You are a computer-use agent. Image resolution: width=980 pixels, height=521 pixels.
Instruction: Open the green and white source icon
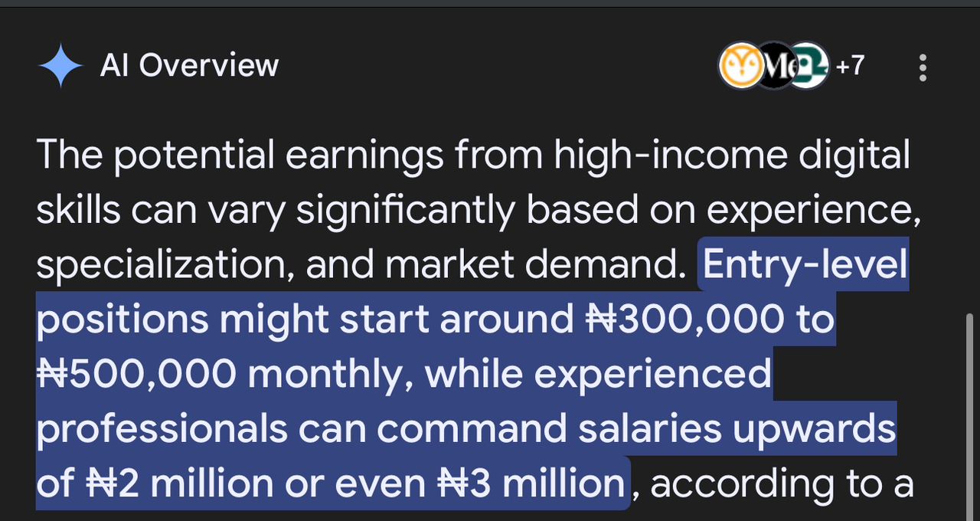pyautogui.click(x=808, y=66)
